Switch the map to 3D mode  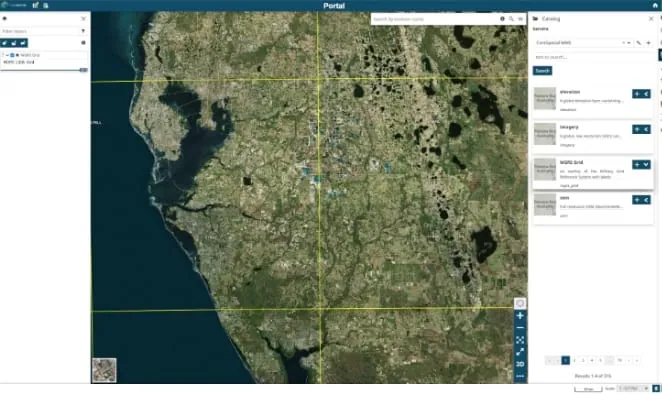click(520, 364)
